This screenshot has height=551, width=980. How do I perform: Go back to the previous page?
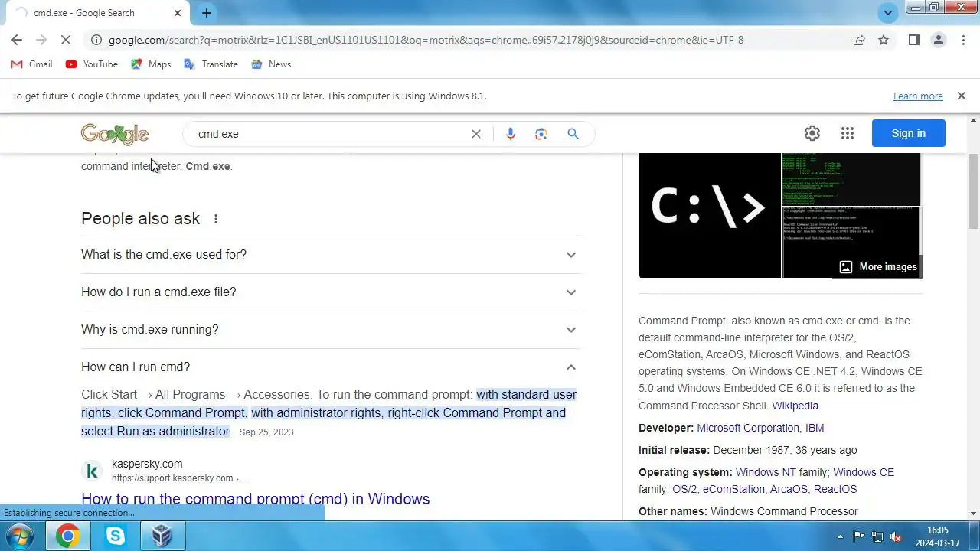(17, 40)
